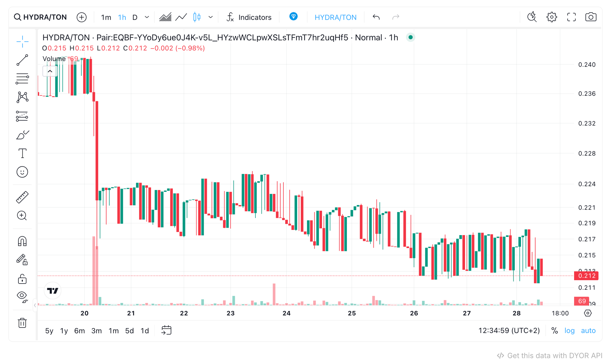Open the Indicators menu

pyautogui.click(x=249, y=17)
